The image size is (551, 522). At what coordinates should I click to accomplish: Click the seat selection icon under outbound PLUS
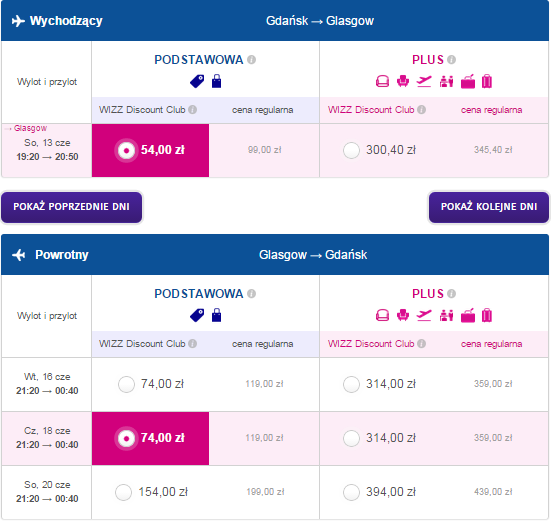[x=403, y=81]
